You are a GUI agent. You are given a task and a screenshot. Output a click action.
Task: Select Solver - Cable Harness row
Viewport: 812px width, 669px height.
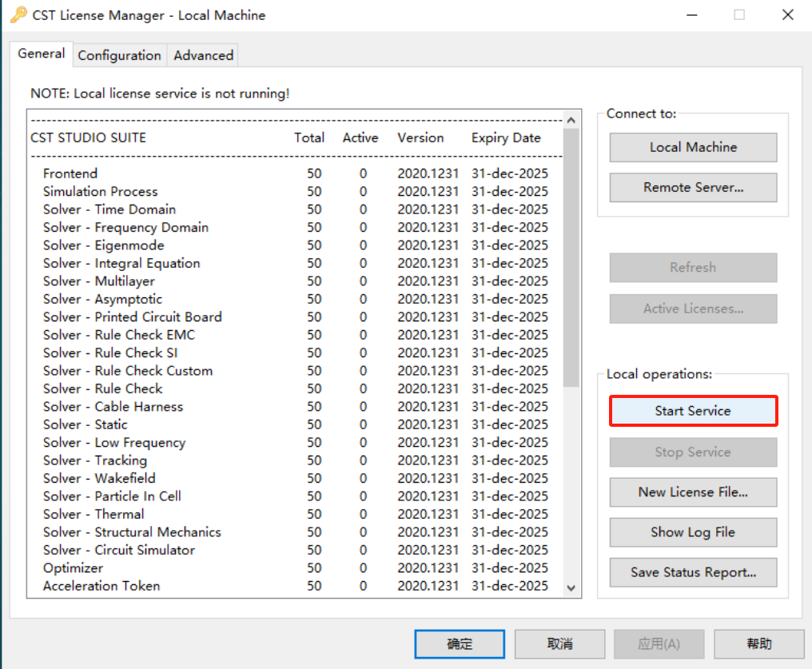tap(296, 407)
